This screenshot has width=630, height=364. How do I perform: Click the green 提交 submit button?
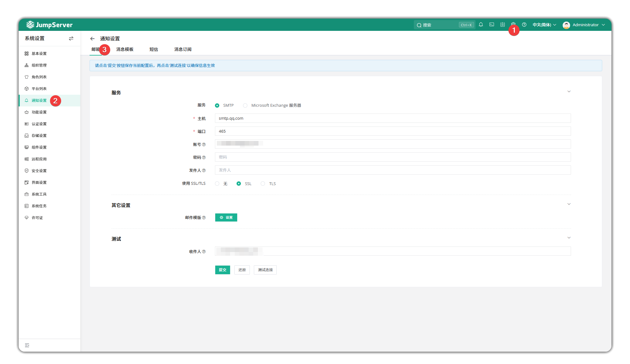point(222,270)
